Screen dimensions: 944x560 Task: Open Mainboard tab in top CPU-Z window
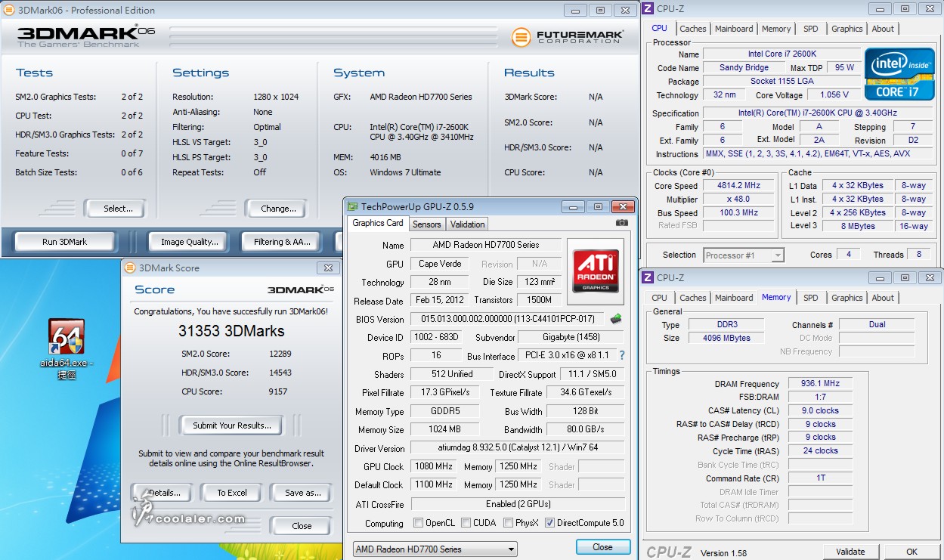(x=734, y=29)
